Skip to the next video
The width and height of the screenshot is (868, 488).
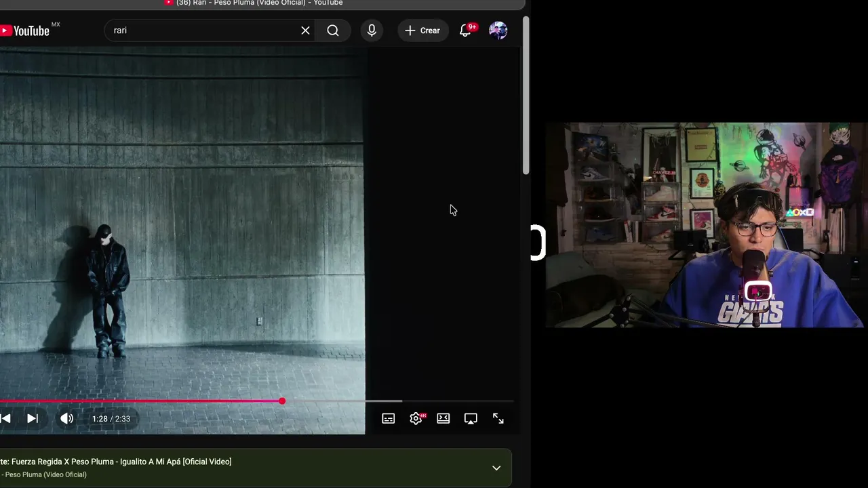(32, 419)
